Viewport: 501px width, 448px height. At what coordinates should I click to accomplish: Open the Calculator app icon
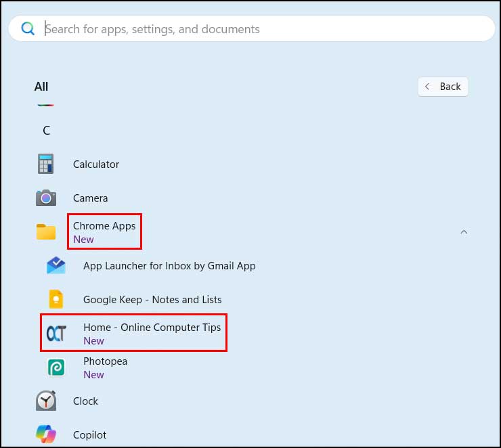tap(45, 164)
